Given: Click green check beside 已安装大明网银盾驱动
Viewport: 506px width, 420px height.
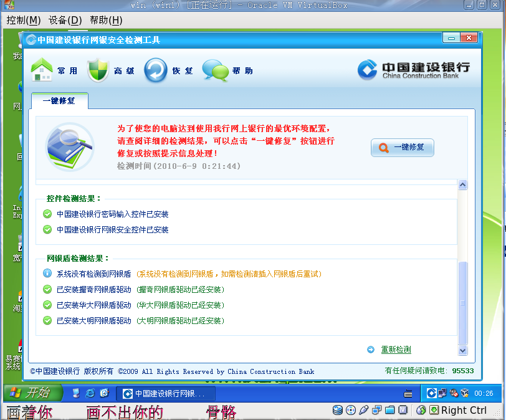Looking at the screenshot, I should 47,320.
